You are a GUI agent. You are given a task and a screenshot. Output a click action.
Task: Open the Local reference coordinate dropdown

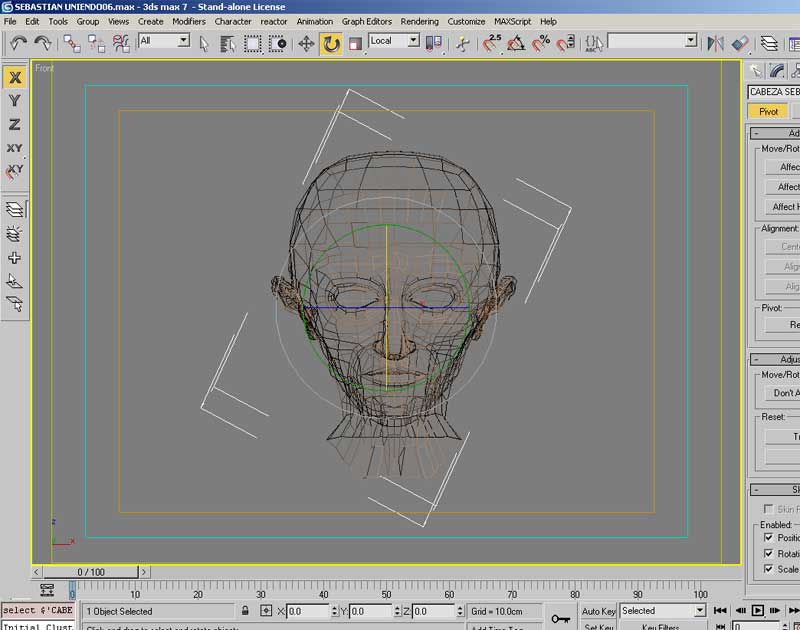pyautogui.click(x=412, y=41)
